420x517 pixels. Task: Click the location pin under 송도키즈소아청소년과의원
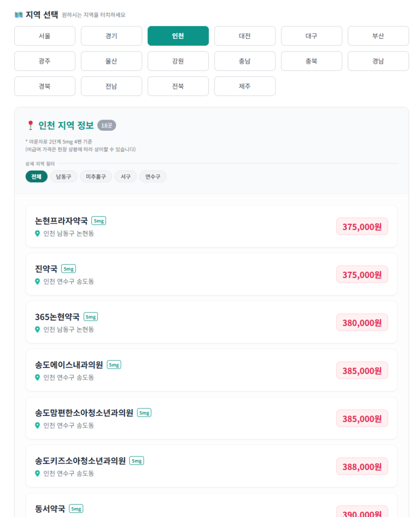tap(37, 473)
